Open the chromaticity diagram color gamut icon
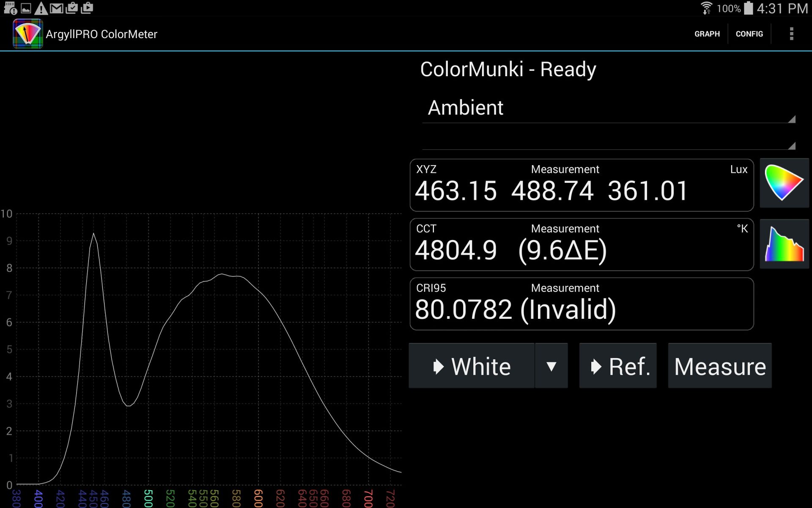Image resolution: width=812 pixels, height=508 pixels. 785,183
